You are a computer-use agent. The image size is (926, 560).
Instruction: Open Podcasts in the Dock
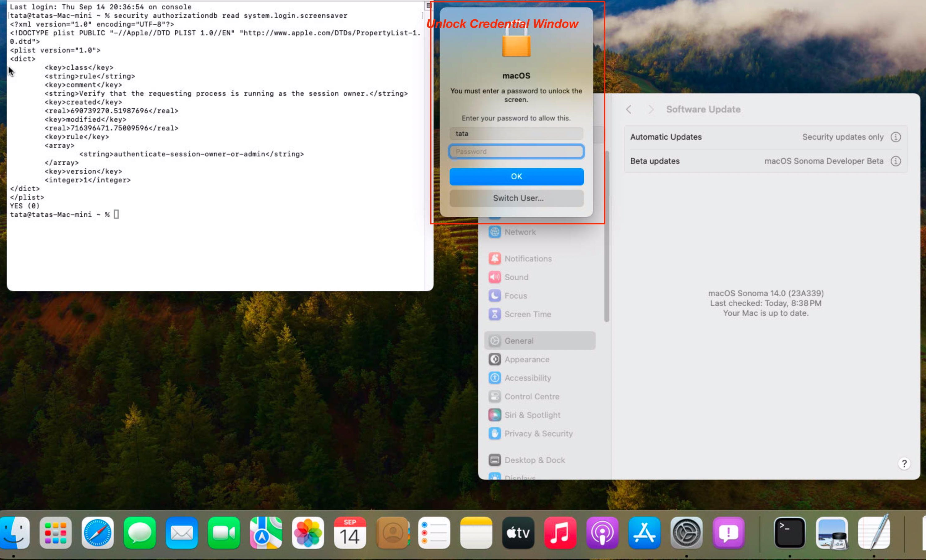pos(602,532)
